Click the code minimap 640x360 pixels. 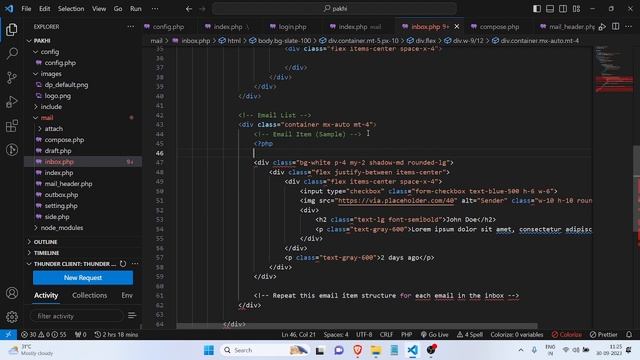(613, 69)
